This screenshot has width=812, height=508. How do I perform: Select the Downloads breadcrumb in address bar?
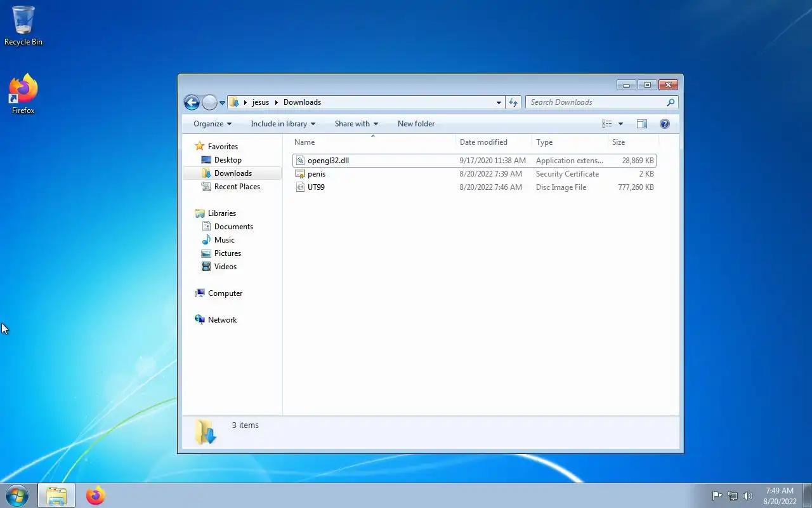tap(302, 102)
